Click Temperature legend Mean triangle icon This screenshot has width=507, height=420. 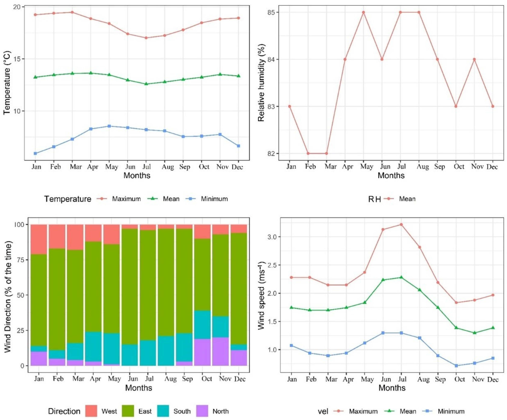point(153,199)
